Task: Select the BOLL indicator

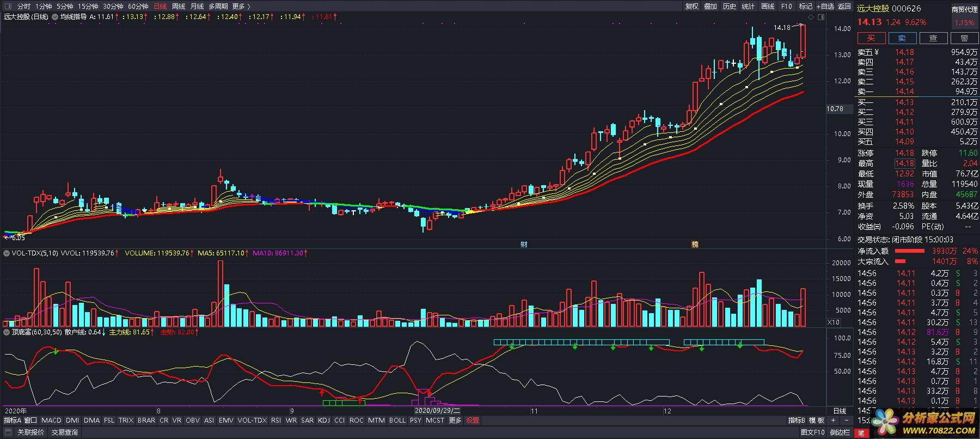Action: click(x=397, y=420)
